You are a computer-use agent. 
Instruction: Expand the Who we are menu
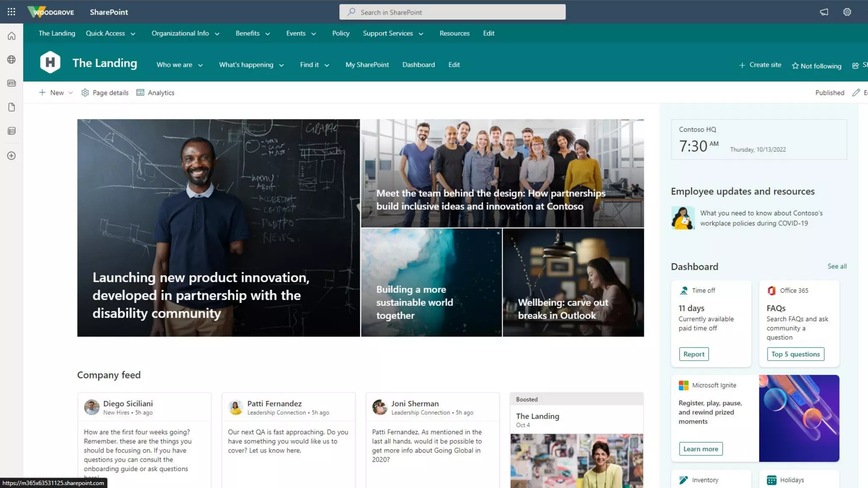tap(179, 65)
